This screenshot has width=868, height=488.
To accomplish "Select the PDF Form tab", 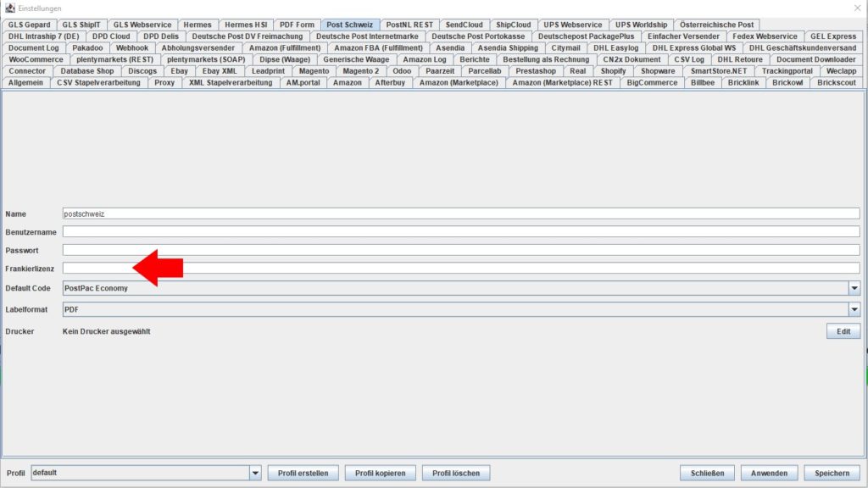I will pyautogui.click(x=297, y=25).
